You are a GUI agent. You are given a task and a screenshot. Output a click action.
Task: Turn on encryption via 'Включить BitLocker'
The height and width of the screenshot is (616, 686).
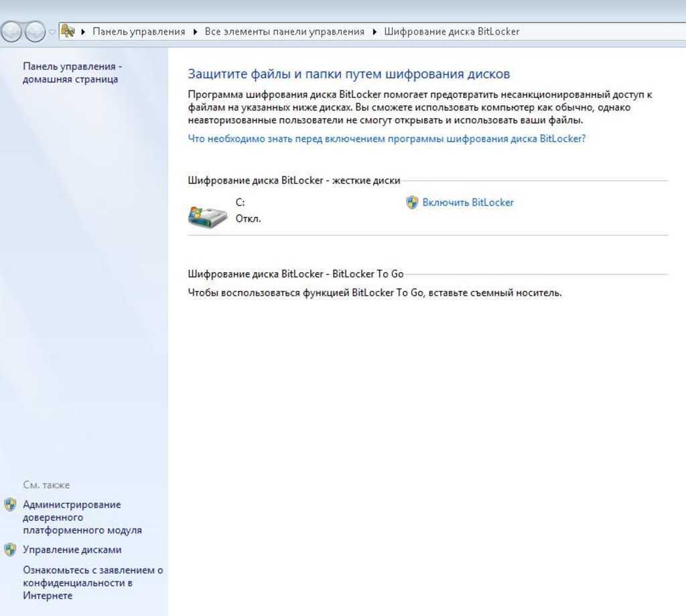468,202
